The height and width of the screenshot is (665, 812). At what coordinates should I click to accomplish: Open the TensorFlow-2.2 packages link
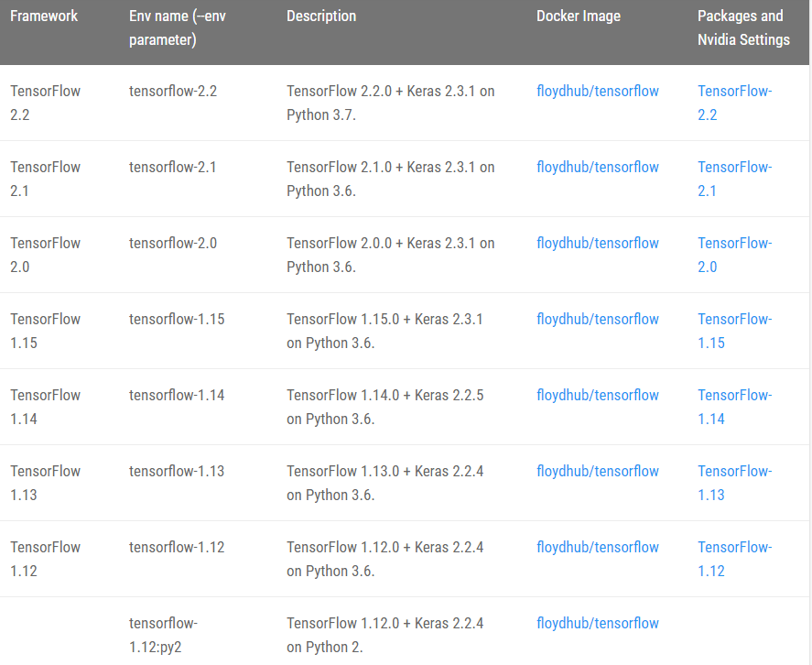point(735,103)
